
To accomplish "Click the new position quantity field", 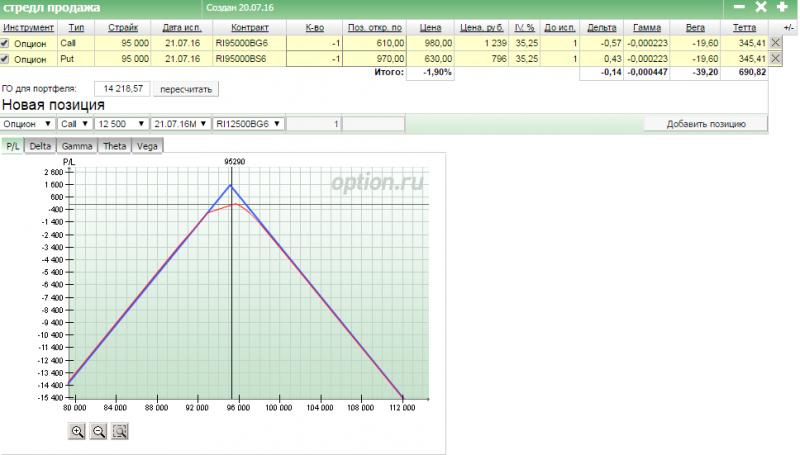I will [314, 124].
